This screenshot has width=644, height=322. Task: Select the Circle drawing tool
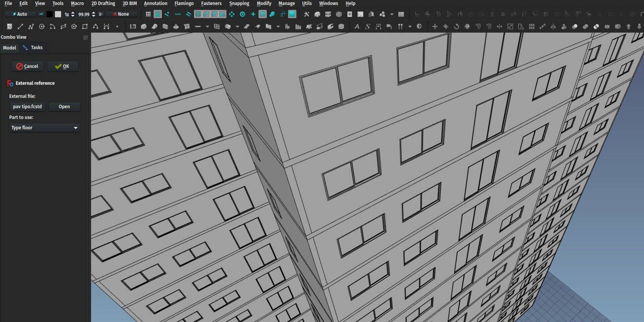[x=42, y=26]
